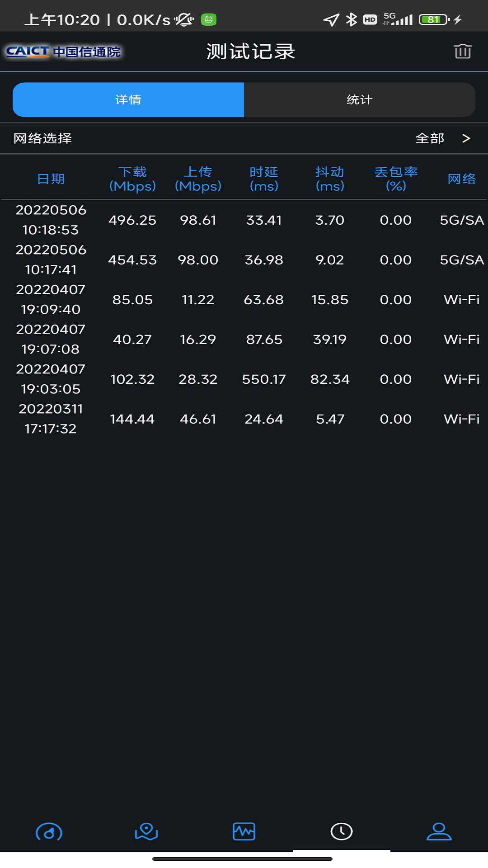Tap the 丢包率 (%) column header

396,179
